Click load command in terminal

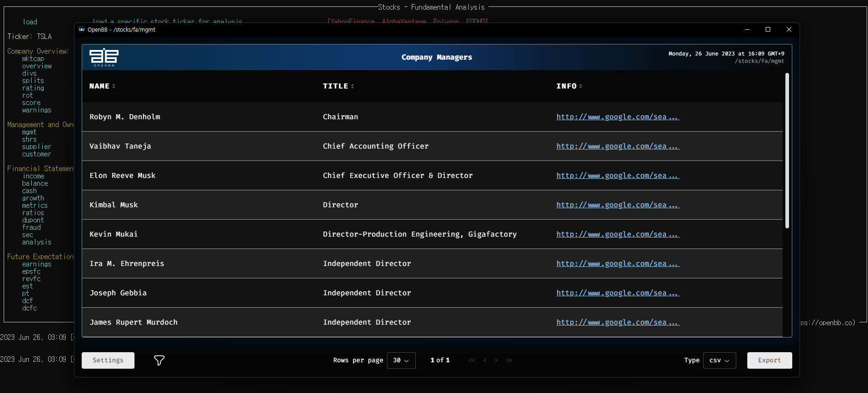[30, 22]
